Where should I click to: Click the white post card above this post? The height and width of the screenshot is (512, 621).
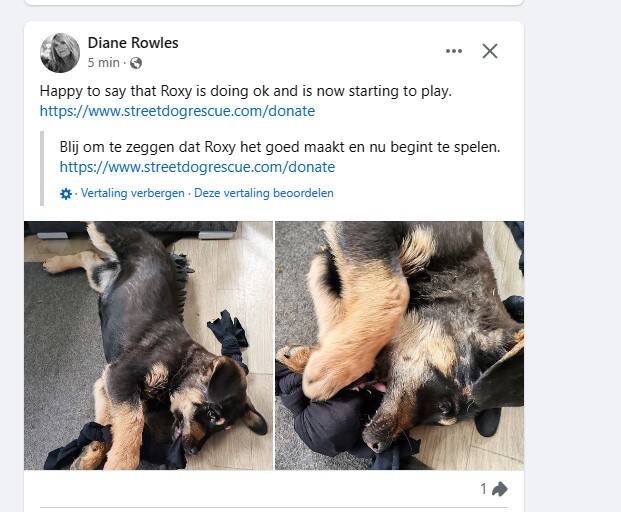270,3
